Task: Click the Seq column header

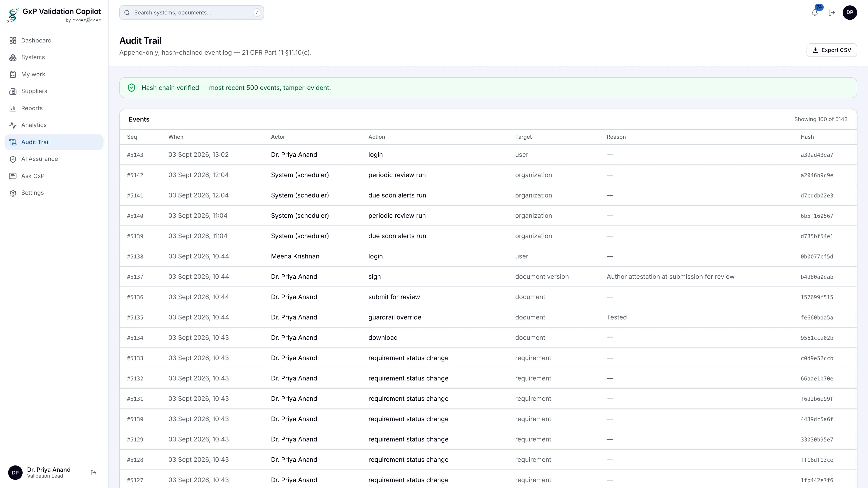Action: coord(132,137)
